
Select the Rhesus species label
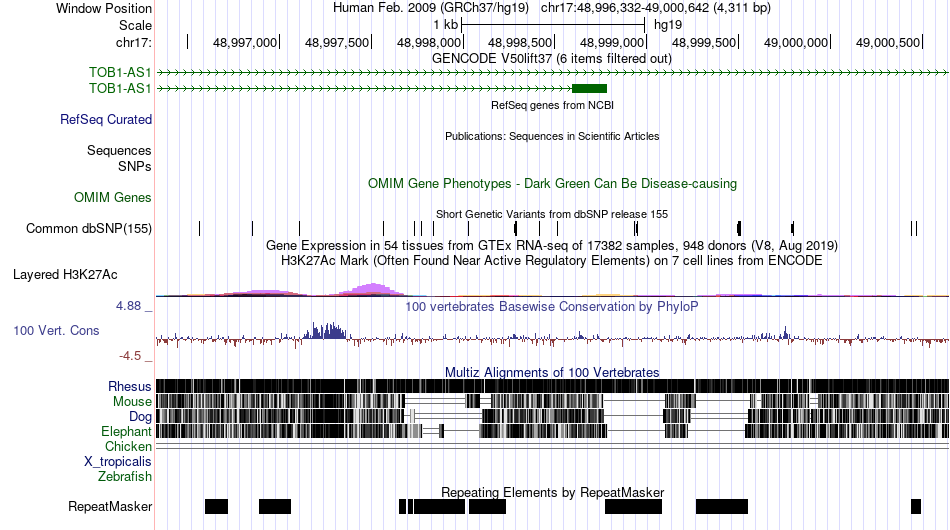point(130,386)
